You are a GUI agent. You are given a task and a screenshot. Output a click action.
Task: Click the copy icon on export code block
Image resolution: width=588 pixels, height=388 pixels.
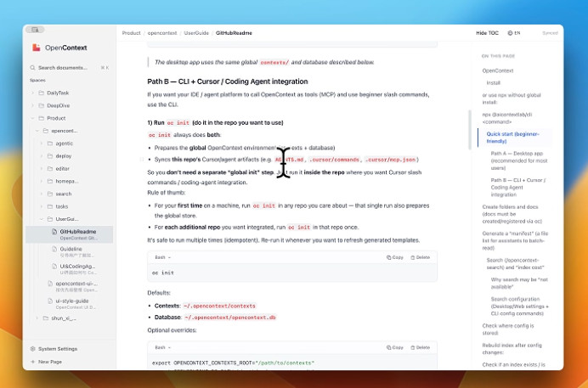click(388, 347)
